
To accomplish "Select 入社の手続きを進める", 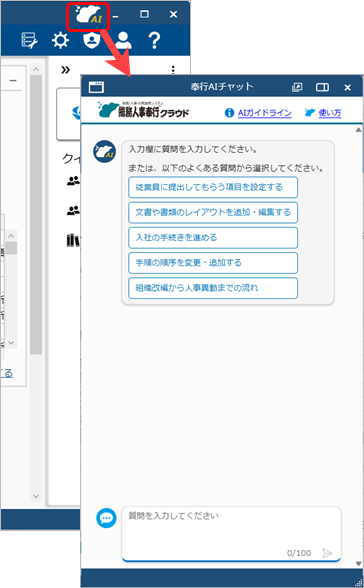I will [x=213, y=237].
